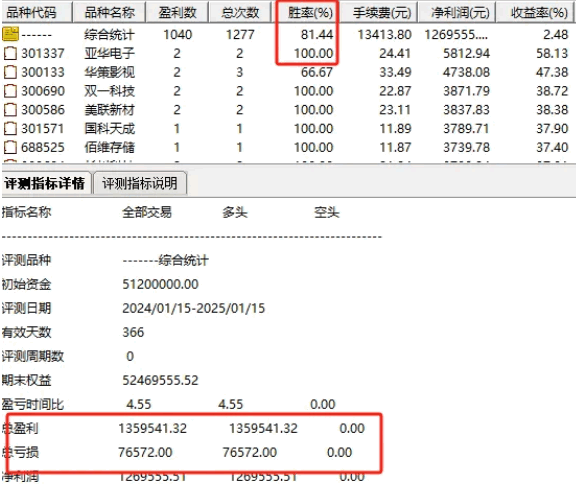Click the 有效天数 label

(x=26, y=332)
